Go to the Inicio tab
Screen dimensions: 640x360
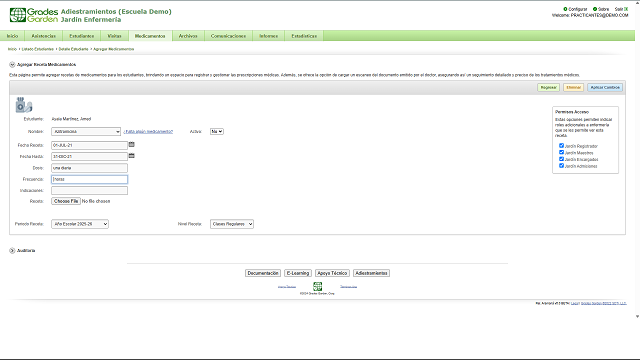pyautogui.click(x=12, y=36)
